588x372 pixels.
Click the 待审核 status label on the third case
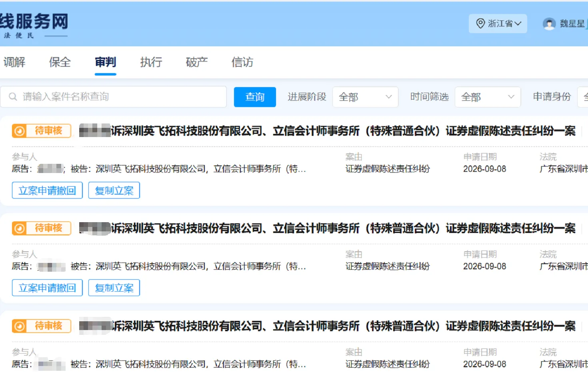[48, 326]
